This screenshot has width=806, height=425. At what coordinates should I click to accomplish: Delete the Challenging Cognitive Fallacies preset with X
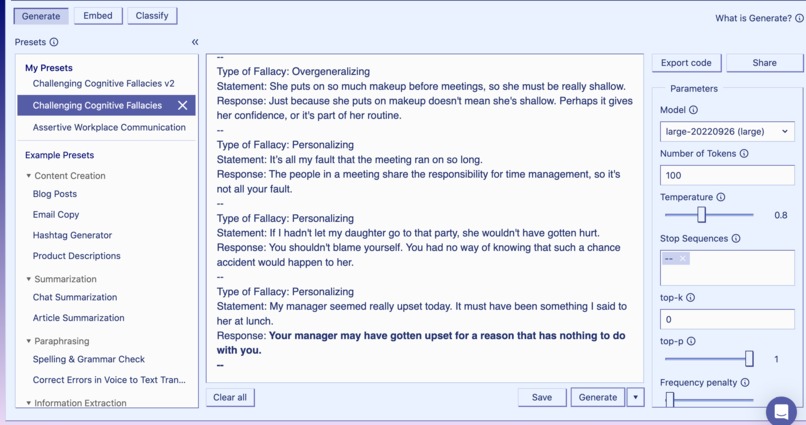point(182,105)
